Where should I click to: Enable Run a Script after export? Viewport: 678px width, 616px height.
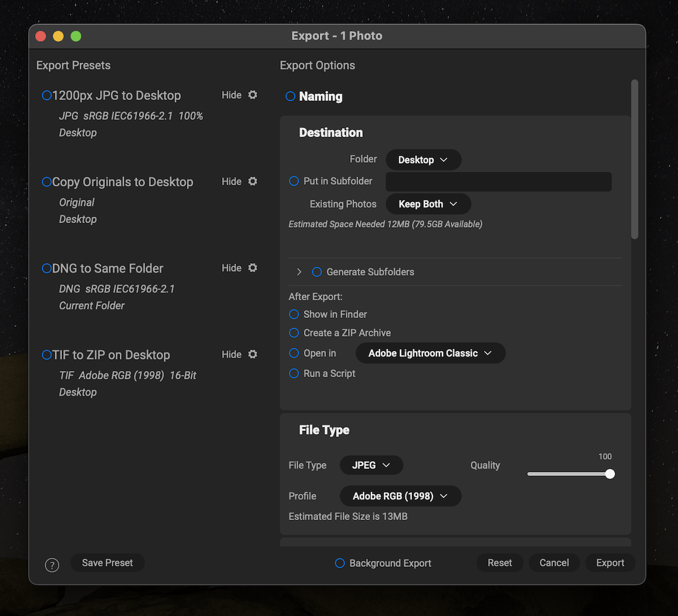click(x=294, y=373)
